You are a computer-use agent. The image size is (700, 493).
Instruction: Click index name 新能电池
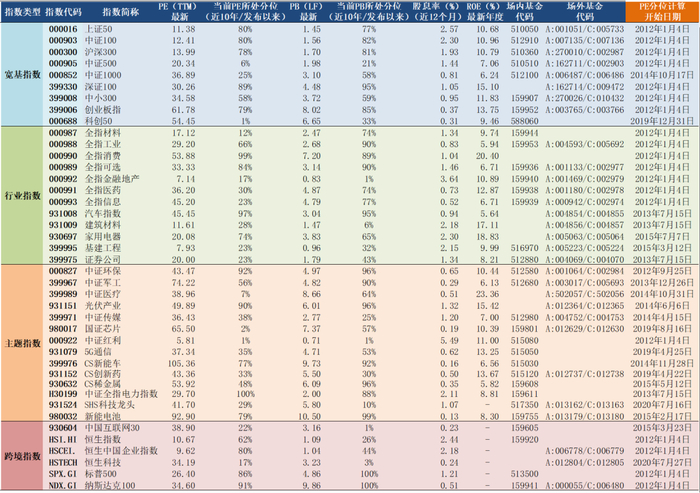coord(103,416)
